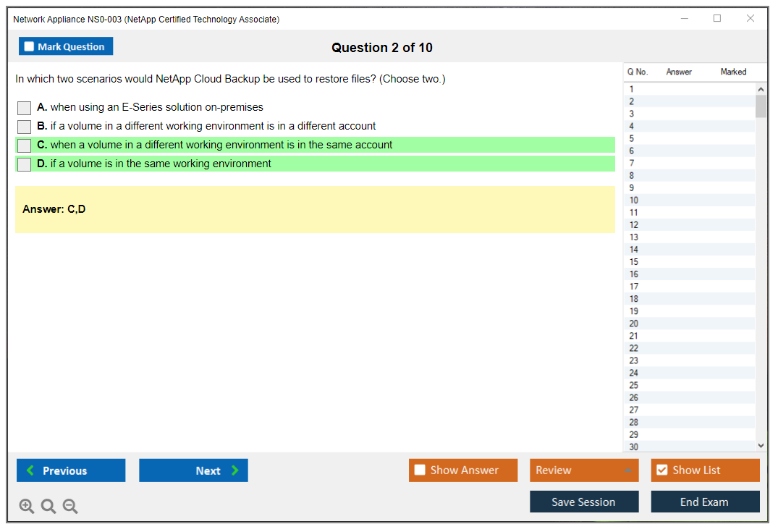
Task: Click the reset zoom magnifier icon
Action: pyautogui.click(x=48, y=507)
